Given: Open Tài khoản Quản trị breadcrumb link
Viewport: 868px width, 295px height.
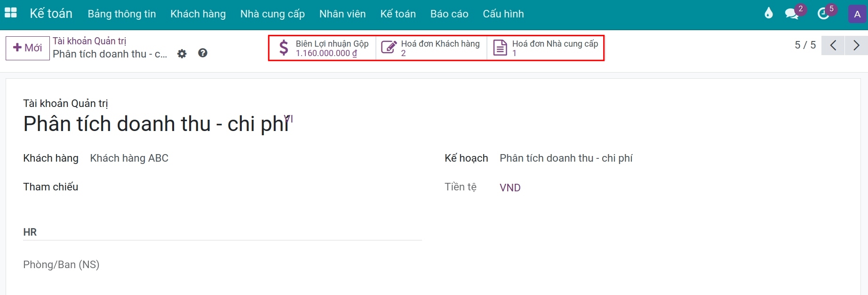Looking at the screenshot, I should tap(89, 41).
